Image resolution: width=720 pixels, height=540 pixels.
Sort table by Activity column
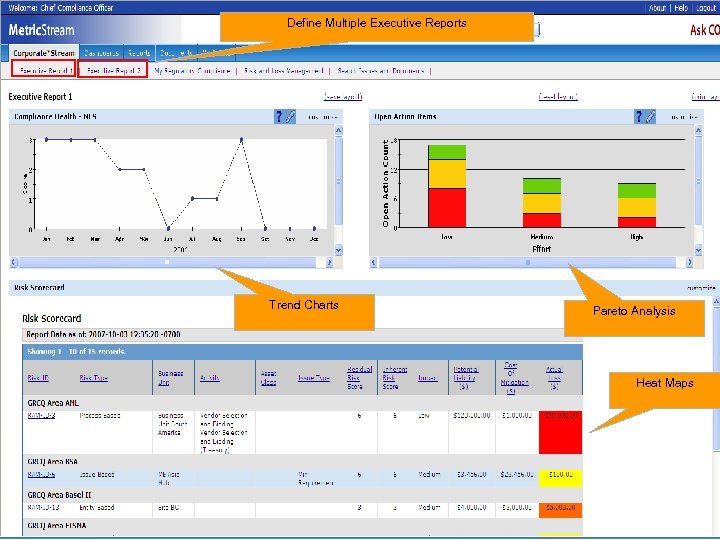point(210,378)
